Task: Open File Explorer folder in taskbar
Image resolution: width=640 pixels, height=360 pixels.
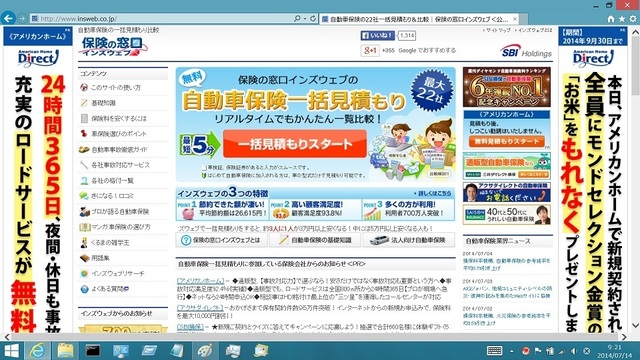Action: click(x=65, y=351)
